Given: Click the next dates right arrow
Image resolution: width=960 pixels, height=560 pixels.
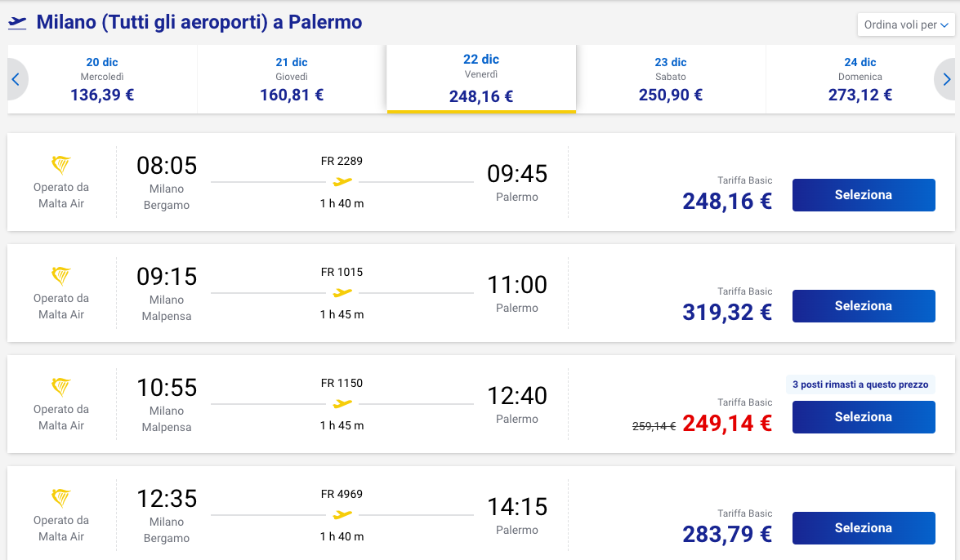Looking at the screenshot, I should point(946,79).
